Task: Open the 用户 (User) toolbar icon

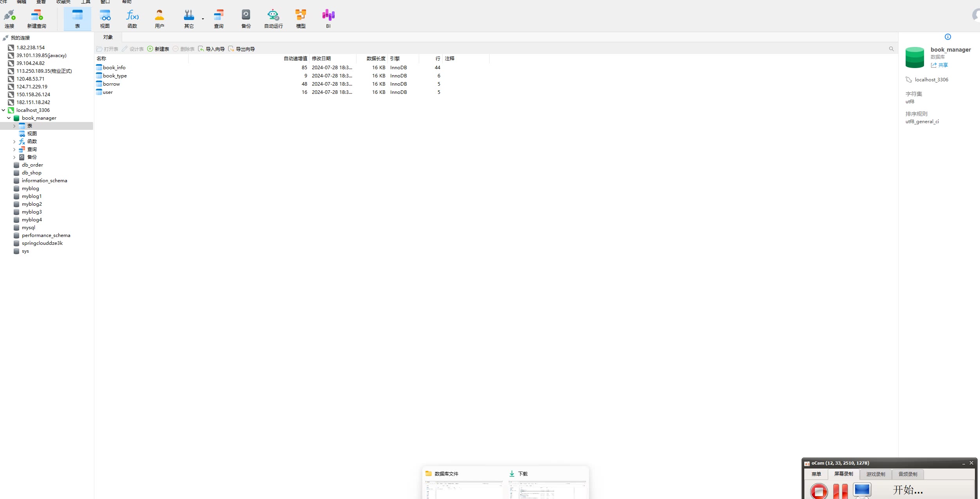Action: click(159, 16)
